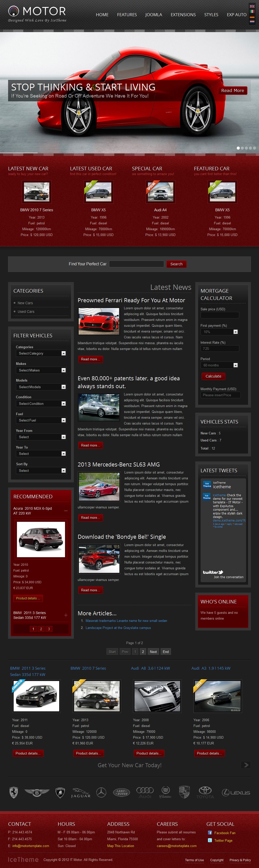Open the Lexus brand logo

236,793
